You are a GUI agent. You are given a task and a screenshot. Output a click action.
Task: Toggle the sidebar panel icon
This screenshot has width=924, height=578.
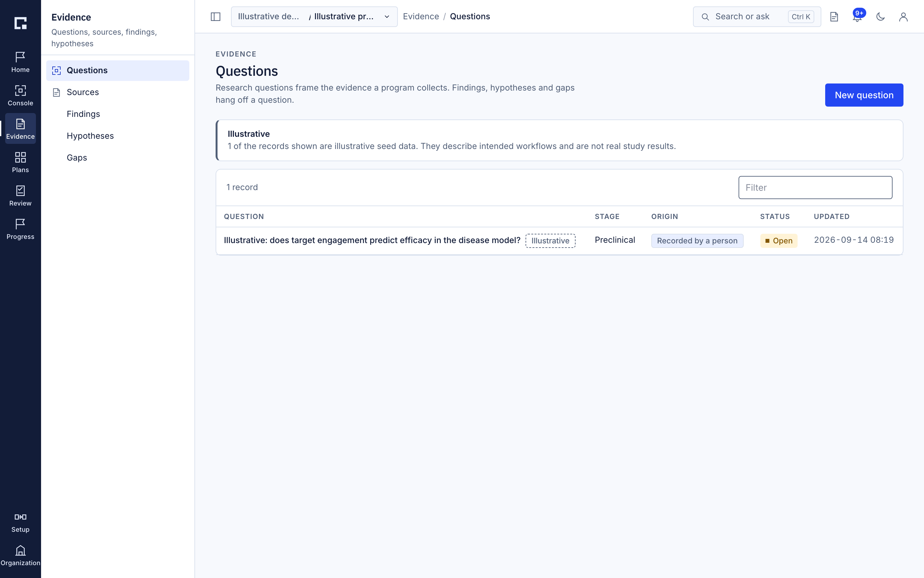(215, 16)
